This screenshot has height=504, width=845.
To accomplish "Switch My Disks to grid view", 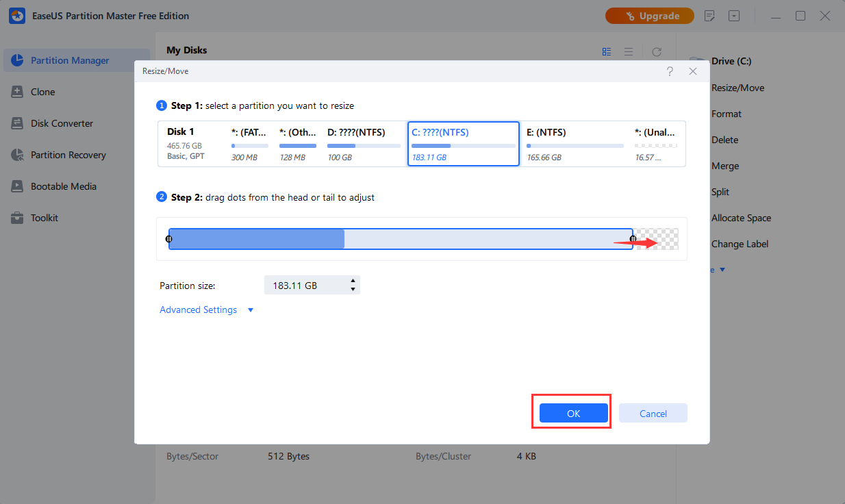I will [x=607, y=51].
